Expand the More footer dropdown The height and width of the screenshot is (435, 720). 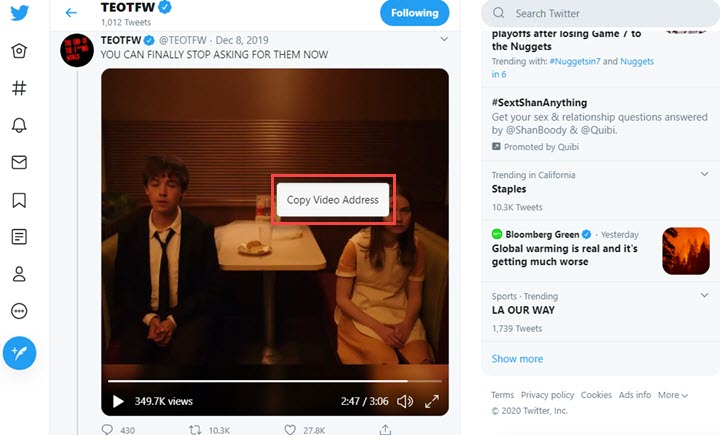672,395
